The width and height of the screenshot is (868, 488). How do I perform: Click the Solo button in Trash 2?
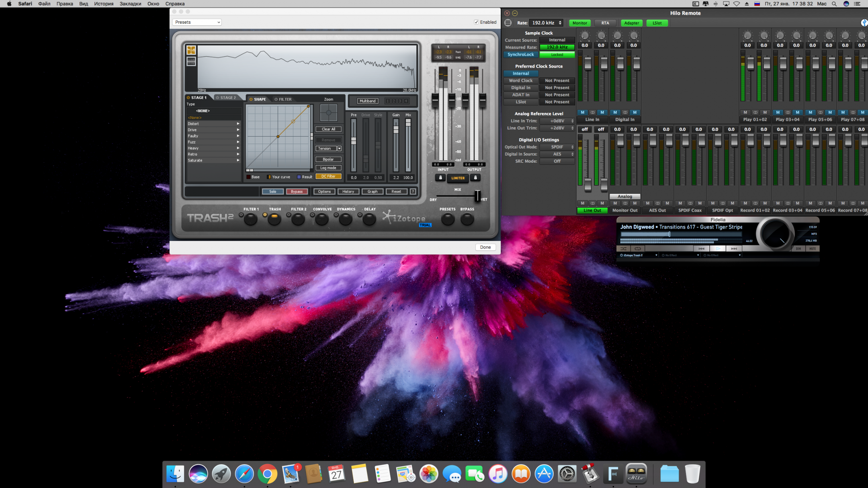pyautogui.click(x=273, y=192)
